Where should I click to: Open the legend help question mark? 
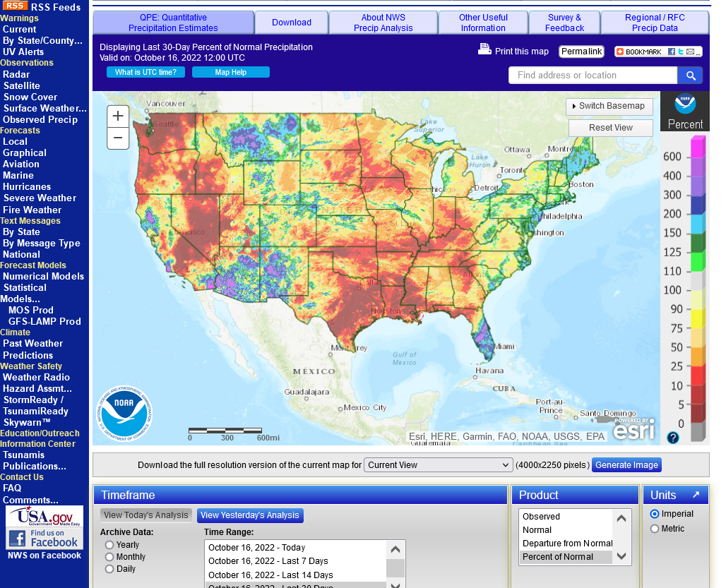click(673, 437)
